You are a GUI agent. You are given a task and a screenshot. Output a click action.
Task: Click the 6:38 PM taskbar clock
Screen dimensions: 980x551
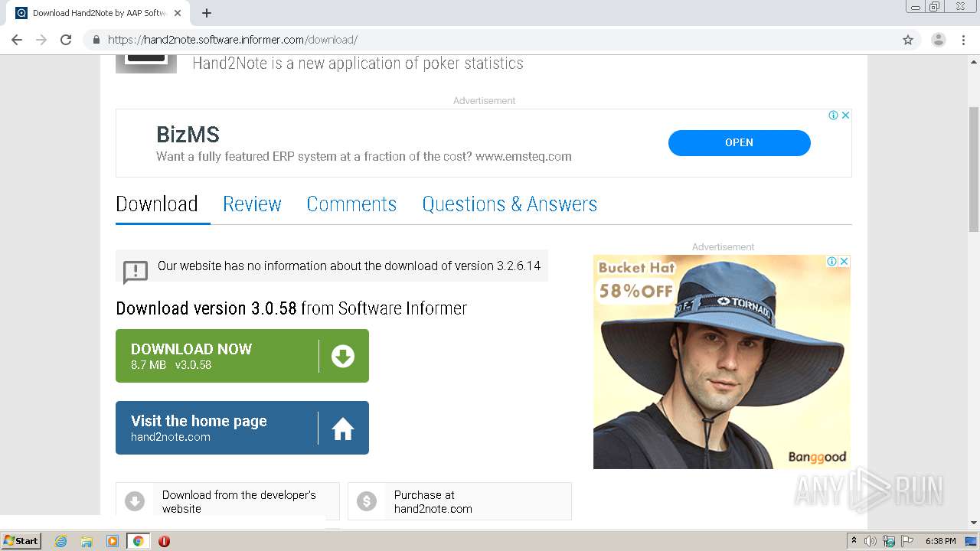pos(940,541)
